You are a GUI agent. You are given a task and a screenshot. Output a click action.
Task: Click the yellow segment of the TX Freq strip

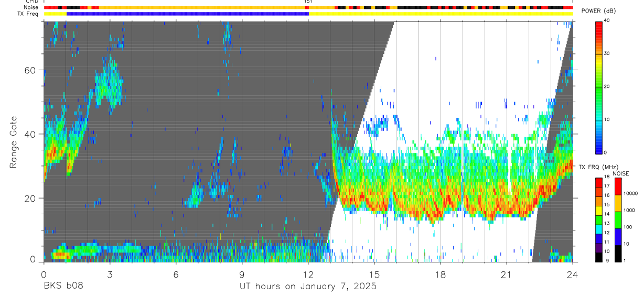click(441, 14)
